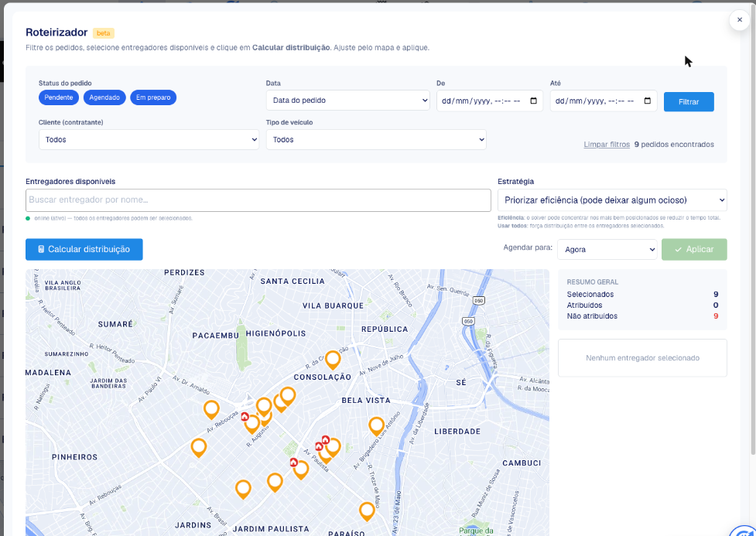Open the Estratégia dropdown
Image resolution: width=756 pixels, height=536 pixels.
click(x=612, y=200)
